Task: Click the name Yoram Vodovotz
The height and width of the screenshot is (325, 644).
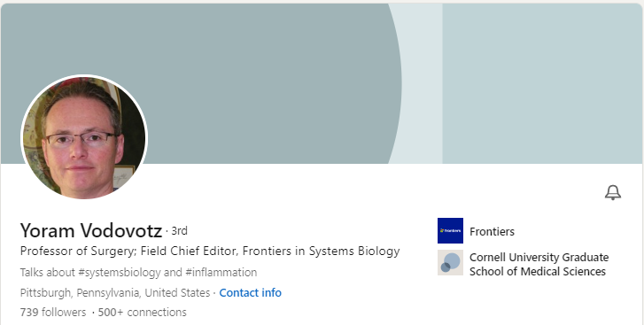Action: click(90, 230)
